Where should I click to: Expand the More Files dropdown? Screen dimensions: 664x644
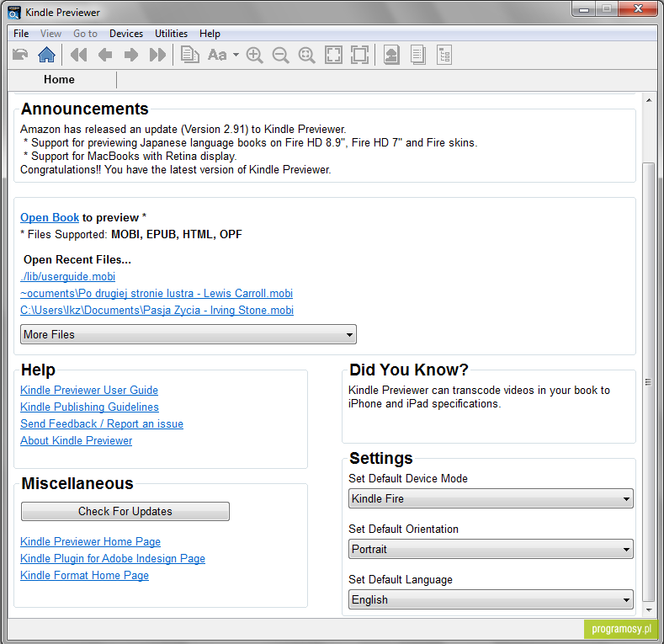click(x=189, y=334)
